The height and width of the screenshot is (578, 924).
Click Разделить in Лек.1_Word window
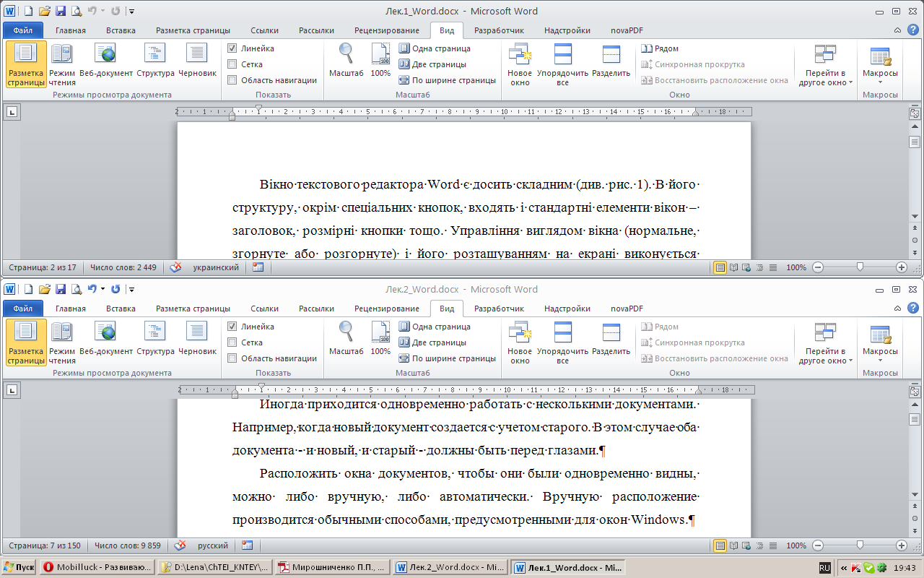pyautogui.click(x=611, y=61)
